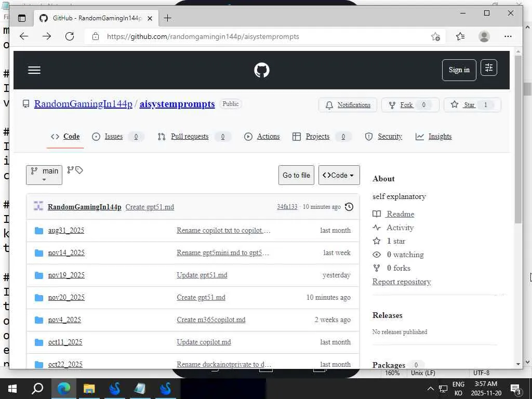Open browser Settings and more menu
The height and width of the screenshot is (399, 532).
(x=508, y=36)
